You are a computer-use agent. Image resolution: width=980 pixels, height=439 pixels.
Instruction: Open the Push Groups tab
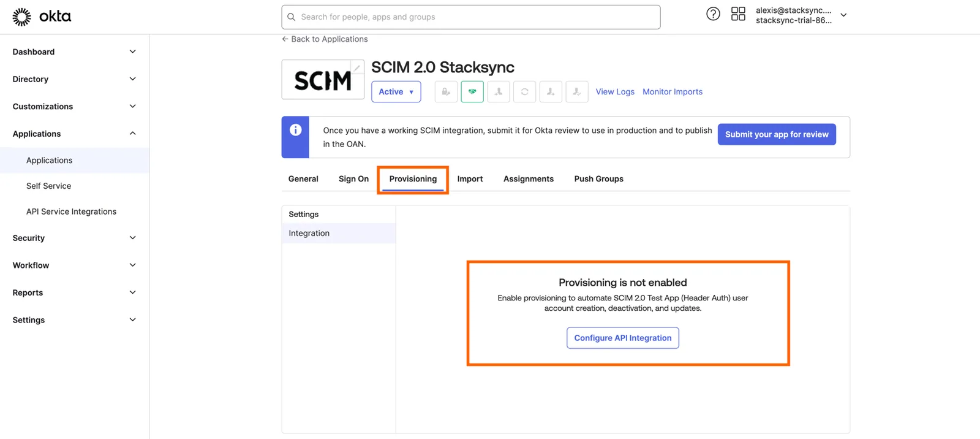click(x=599, y=179)
